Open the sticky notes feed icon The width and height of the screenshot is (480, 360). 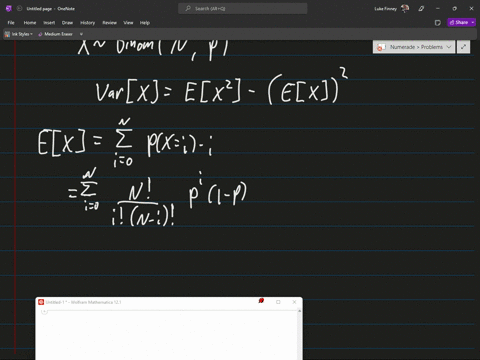438,23
